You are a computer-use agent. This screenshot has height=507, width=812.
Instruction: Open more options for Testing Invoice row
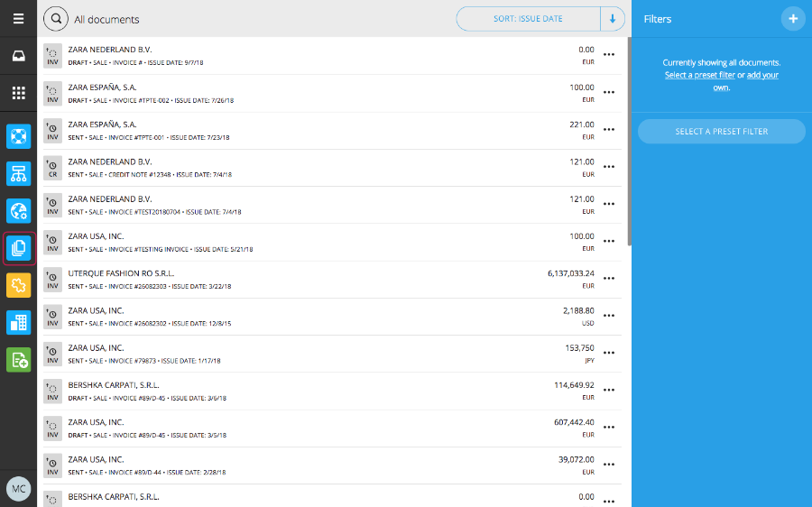pos(609,242)
